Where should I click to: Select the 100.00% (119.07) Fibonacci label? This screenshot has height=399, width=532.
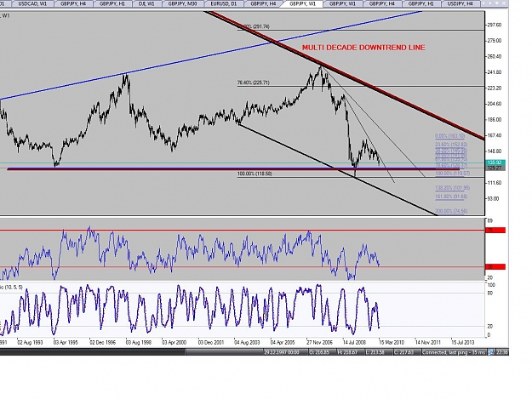(x=452, y=174)
